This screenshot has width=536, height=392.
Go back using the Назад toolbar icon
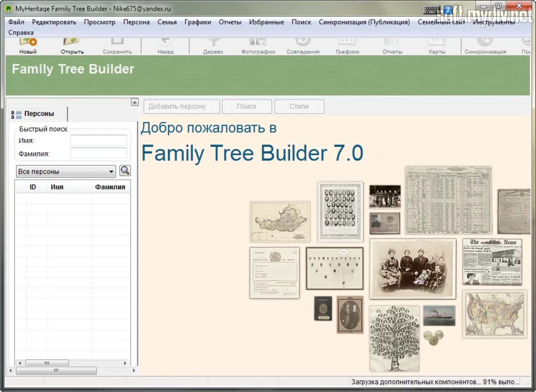[x=166, y=46]
